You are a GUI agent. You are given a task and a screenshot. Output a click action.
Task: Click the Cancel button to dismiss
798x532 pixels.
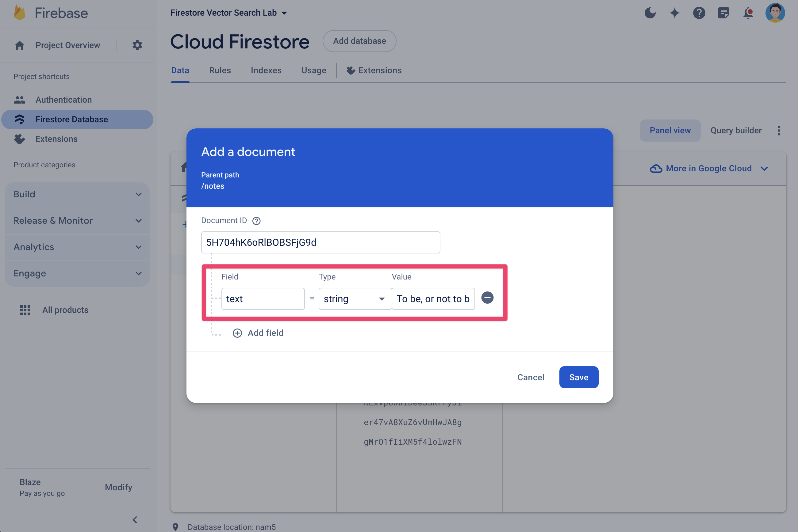click(531, 377)
